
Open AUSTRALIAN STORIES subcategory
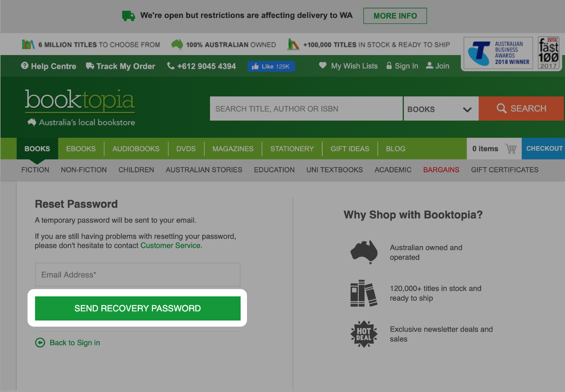(x=204, y=170)
